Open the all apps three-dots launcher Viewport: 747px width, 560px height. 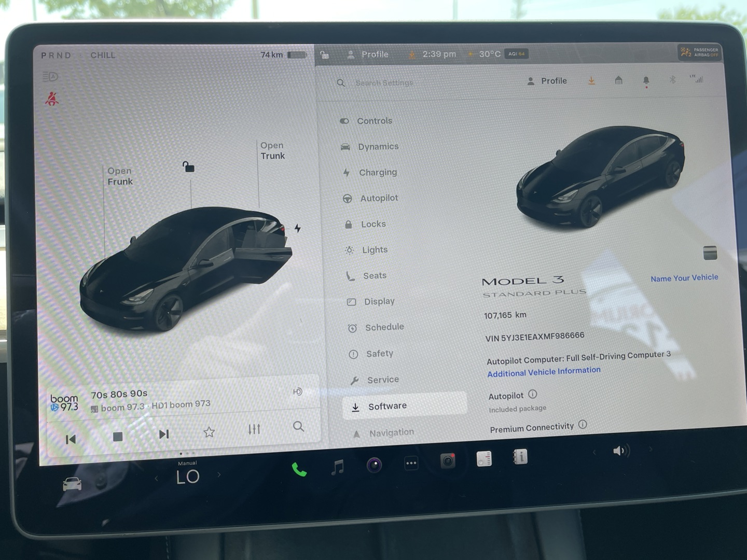[411, 463]
